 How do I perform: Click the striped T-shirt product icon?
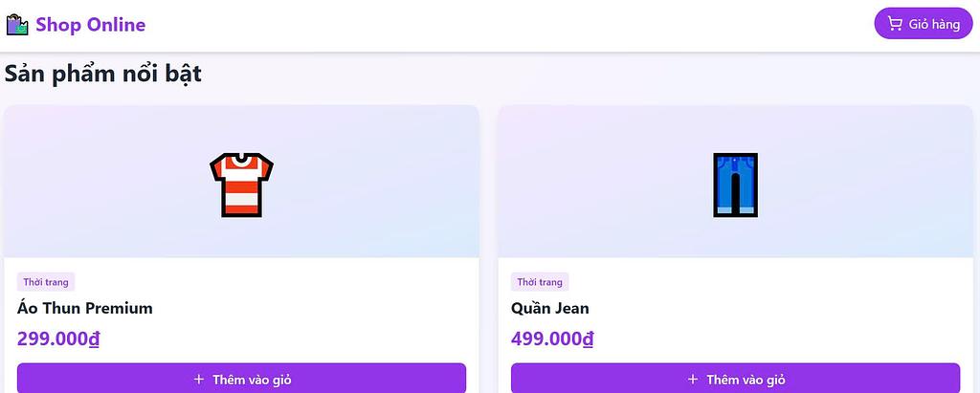(241, 184)
